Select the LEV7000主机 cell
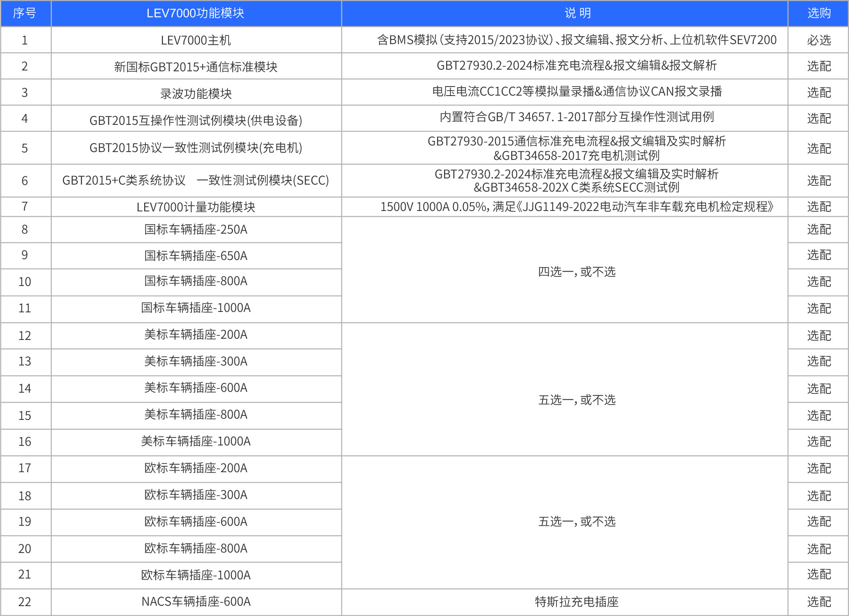Image resolution: width=849 pixels, height=616 pixels. tap(196, 40)
